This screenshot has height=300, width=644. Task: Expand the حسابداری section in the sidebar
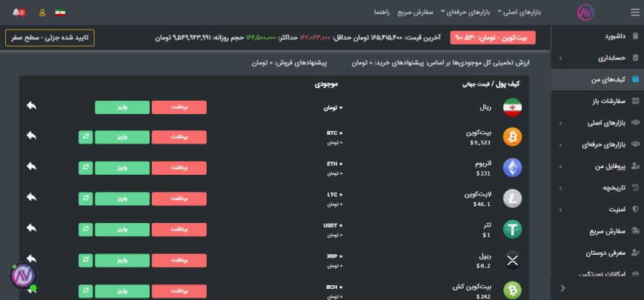(x=600, y=58)
